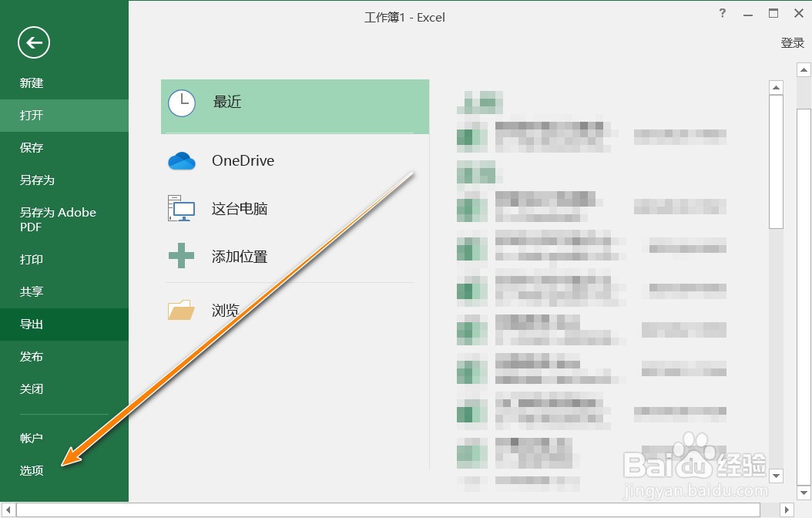Open the 新建 menu item
The image size is (812, 518).
tap(64, 83)
